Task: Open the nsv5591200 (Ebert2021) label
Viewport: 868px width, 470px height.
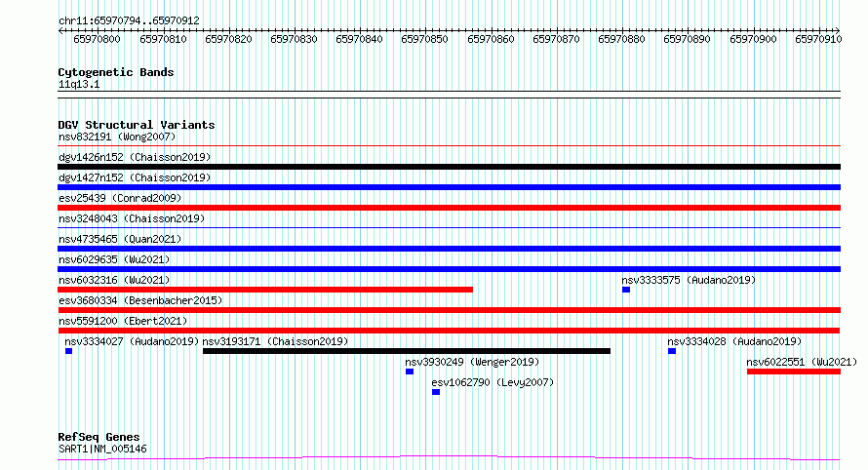Action: pyautogui.click(x=123, y=321)
